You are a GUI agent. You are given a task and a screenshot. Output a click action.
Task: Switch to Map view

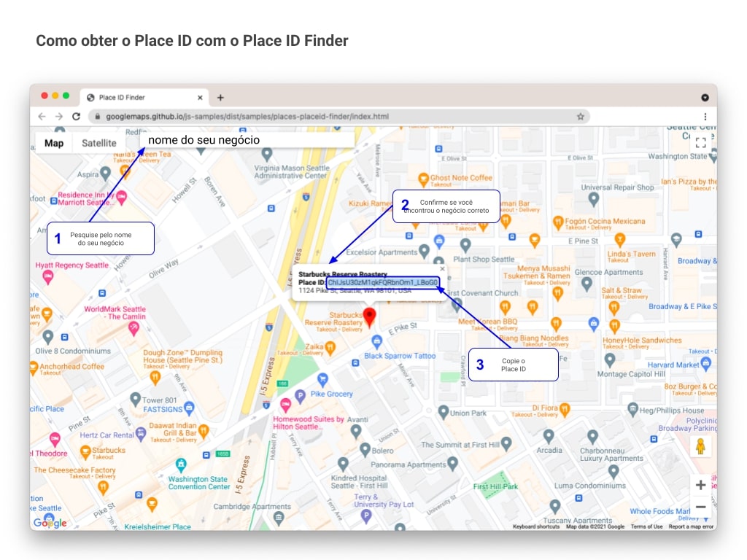coord(54,143)
